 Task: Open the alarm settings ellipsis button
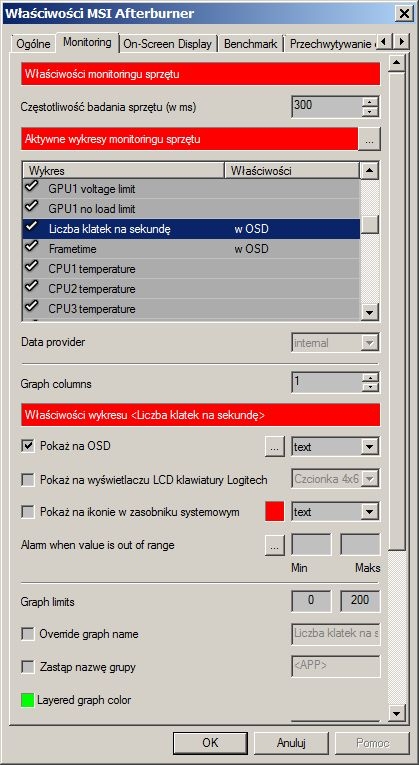click(x=275, y=545)
